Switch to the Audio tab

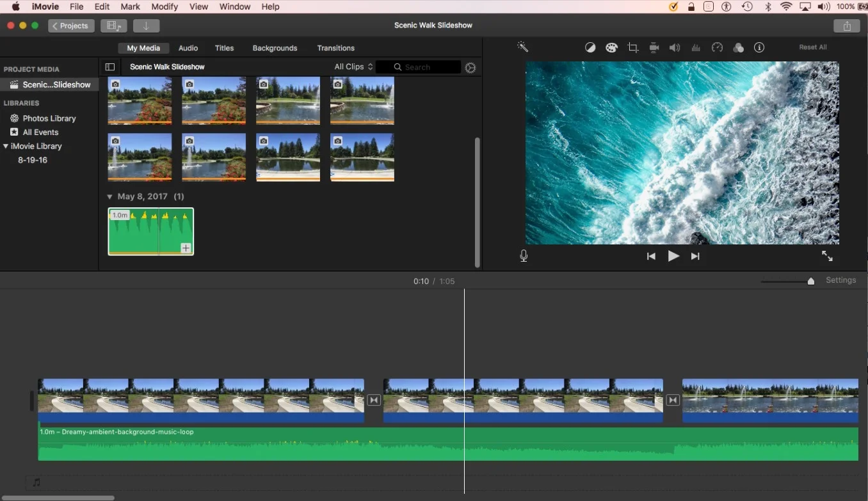(x=188, y=48)
